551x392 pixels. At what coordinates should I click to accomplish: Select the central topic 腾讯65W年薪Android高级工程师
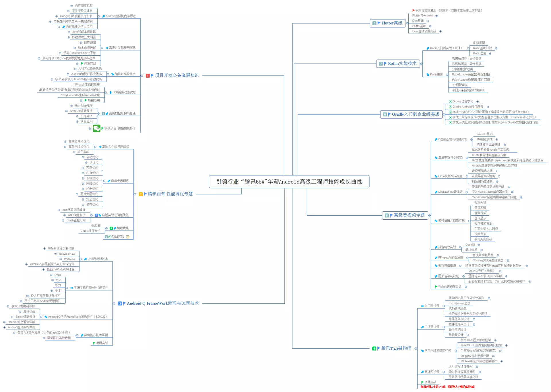(289, 182)
